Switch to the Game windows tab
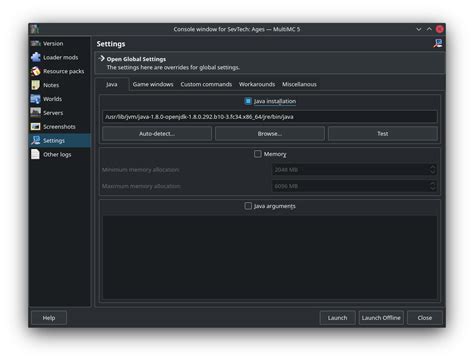The height and width of the screenshot is (361, 474). pyautogui.click(x=153, y=84)
